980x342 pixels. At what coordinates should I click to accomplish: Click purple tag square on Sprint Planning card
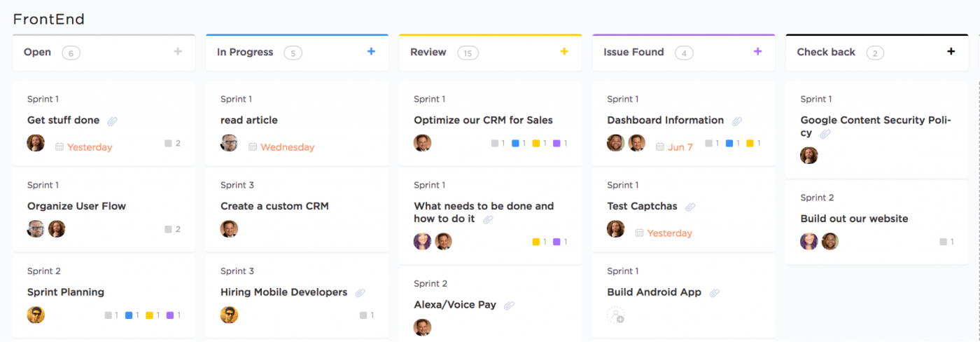tap(169, 315)
